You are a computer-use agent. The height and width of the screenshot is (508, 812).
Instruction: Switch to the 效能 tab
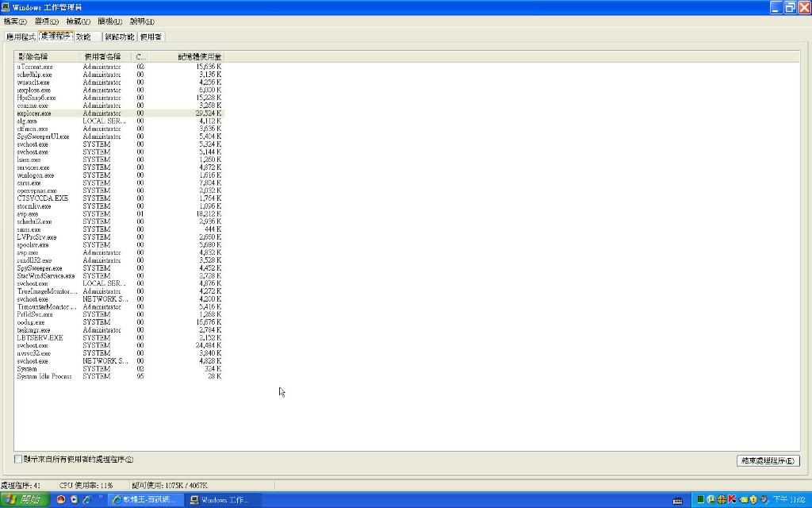click(84, 37)
